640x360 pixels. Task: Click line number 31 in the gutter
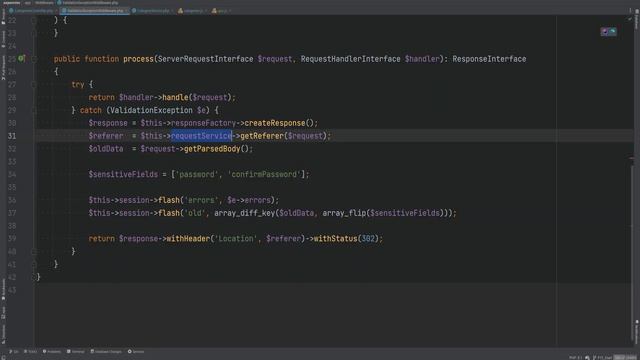click(x=12, y=136)
